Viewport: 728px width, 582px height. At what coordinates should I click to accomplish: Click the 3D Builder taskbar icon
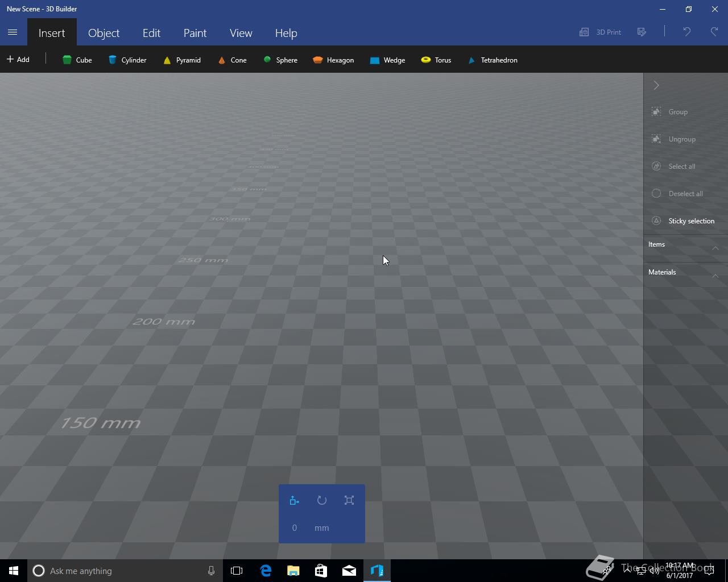point(377,571)
